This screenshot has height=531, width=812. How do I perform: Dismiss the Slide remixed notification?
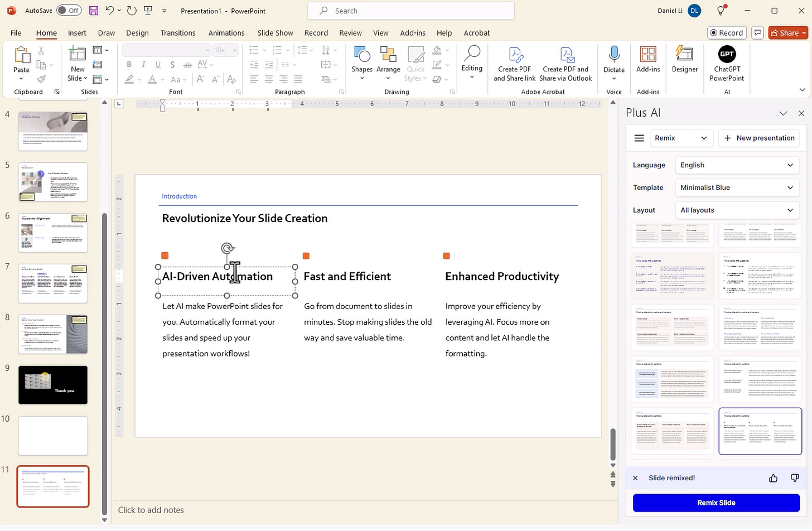click(x=635, y=478)
